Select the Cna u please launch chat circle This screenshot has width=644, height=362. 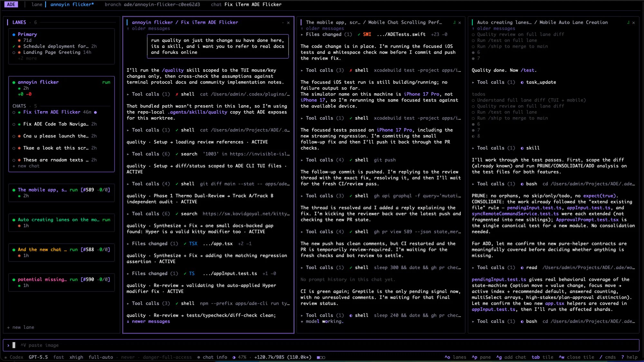pyautogui.click(x=14, y=136)
